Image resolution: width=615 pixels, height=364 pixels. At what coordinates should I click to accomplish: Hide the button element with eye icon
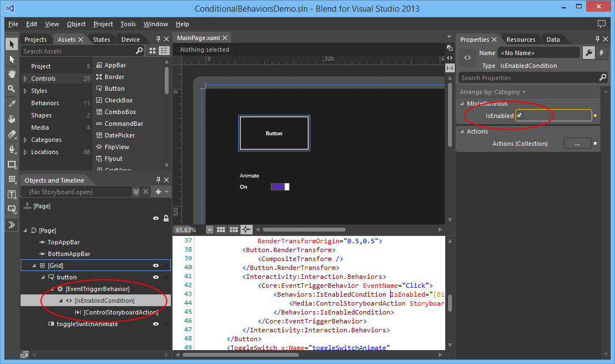(156, 277)
